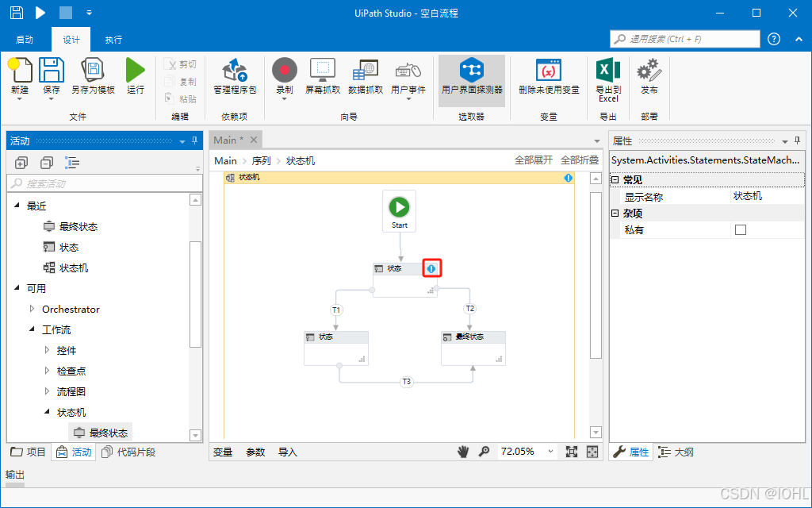Screen dimensions: 812x508
Task: Click the tree view options icon in 活动 panel
Action: coord(72,163)
